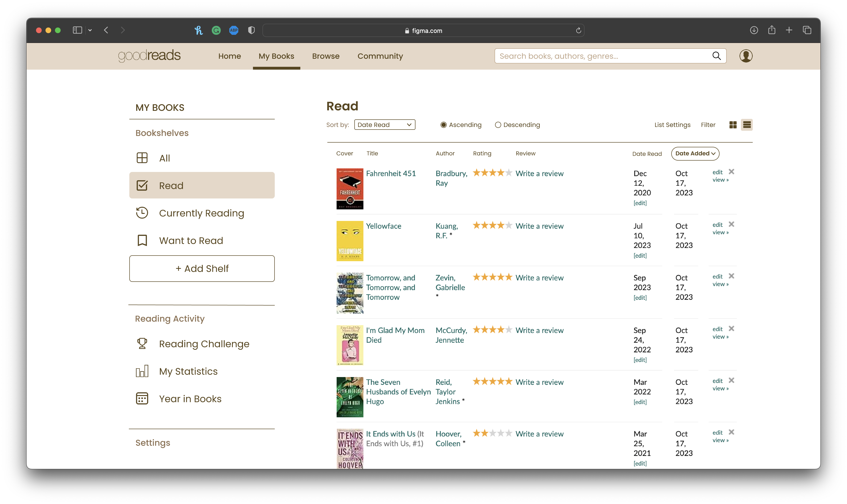The width and height of the screenshot is (847, 504).
Task: Open the Community menu item
Action: pyautogui.click(x=380, y=56)
